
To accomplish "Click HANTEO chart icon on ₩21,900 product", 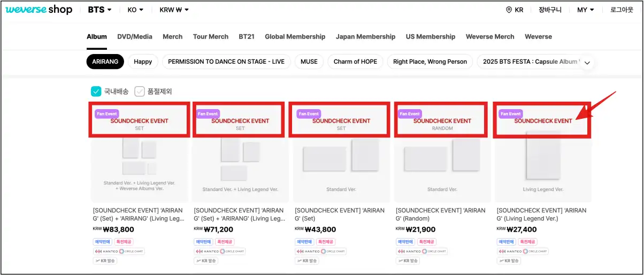I will point(408,251).
